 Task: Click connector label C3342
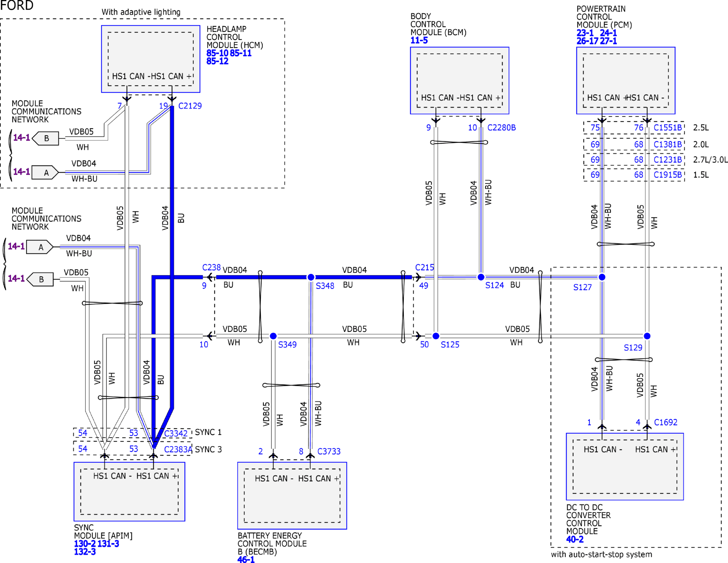coord(176,433)
